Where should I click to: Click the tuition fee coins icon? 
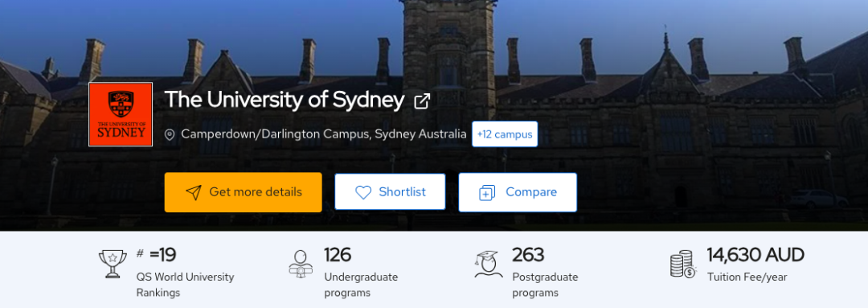682,265
